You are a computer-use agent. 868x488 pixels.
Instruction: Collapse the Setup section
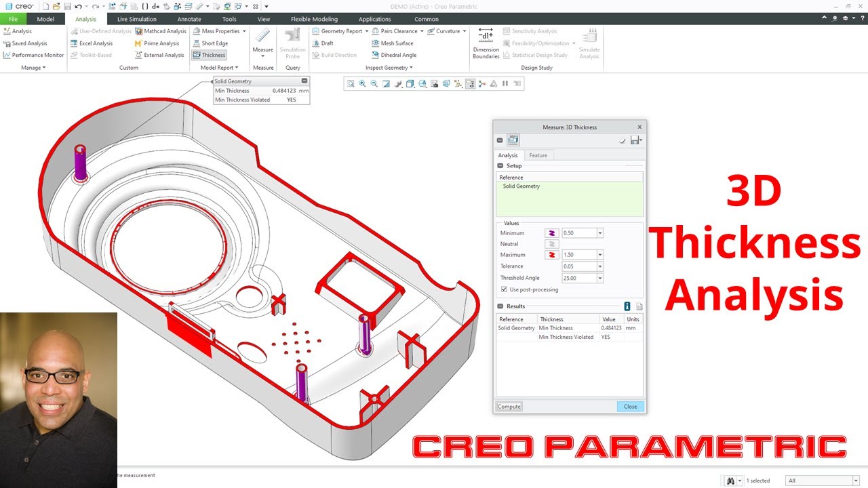pyautogui.click(x=500, y=165)
